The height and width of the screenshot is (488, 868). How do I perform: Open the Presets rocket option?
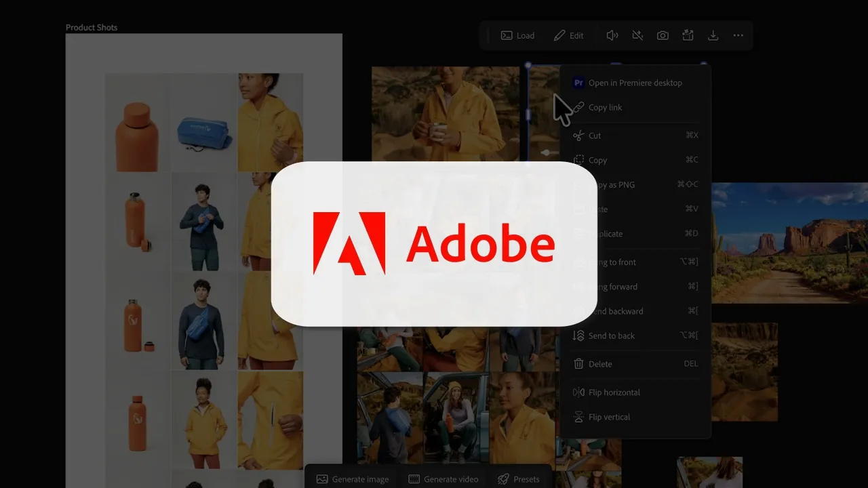(519, 479)
